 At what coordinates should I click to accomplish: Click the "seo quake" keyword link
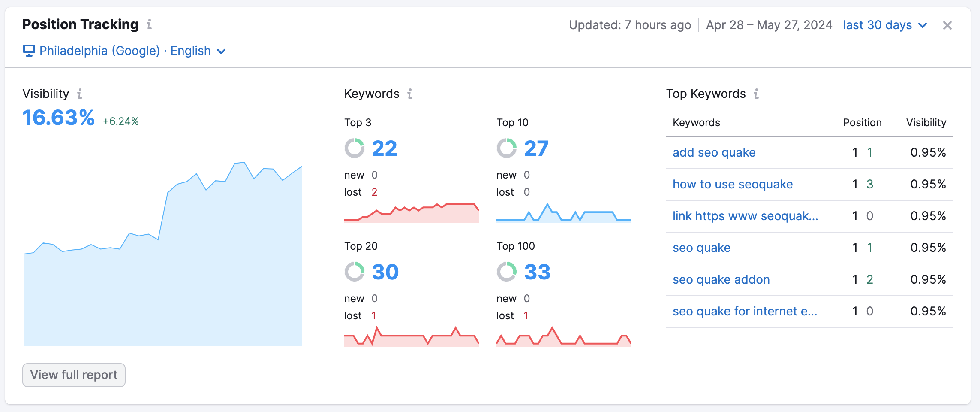tap(701, 248)
